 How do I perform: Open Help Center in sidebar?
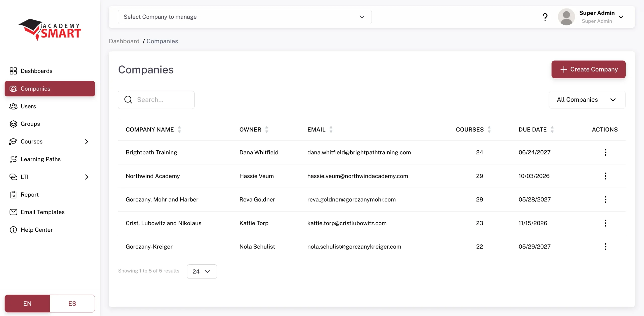(x=50, y=230)
